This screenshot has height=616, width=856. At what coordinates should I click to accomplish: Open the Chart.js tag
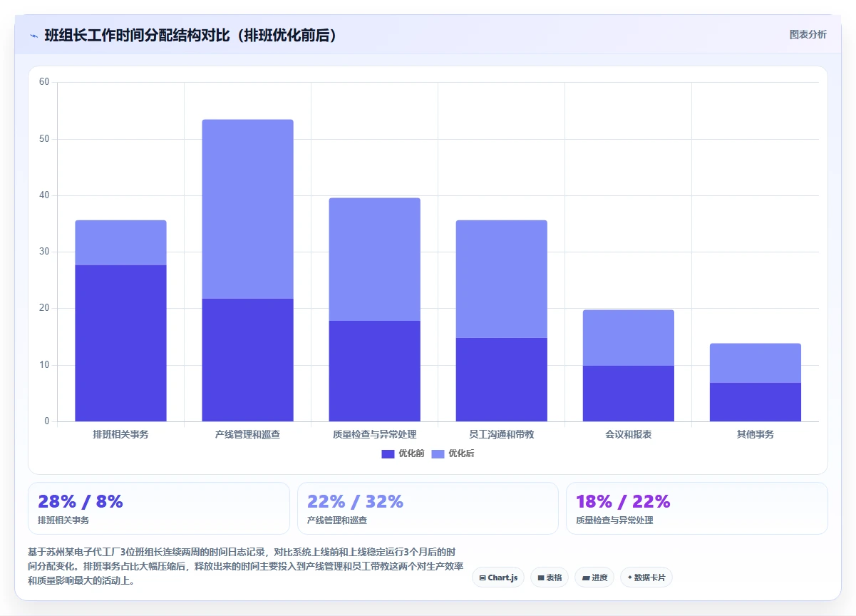(498, 577)
